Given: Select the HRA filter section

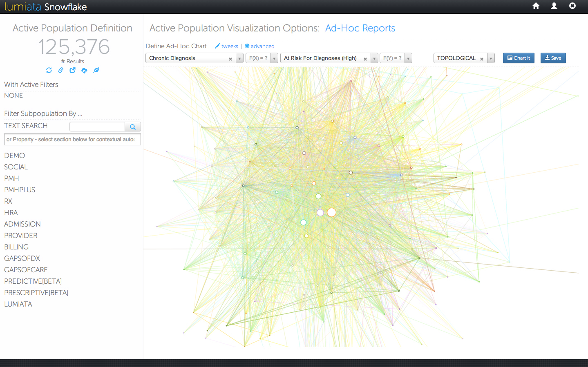Looking at the screenshot, I should point(11,213).
